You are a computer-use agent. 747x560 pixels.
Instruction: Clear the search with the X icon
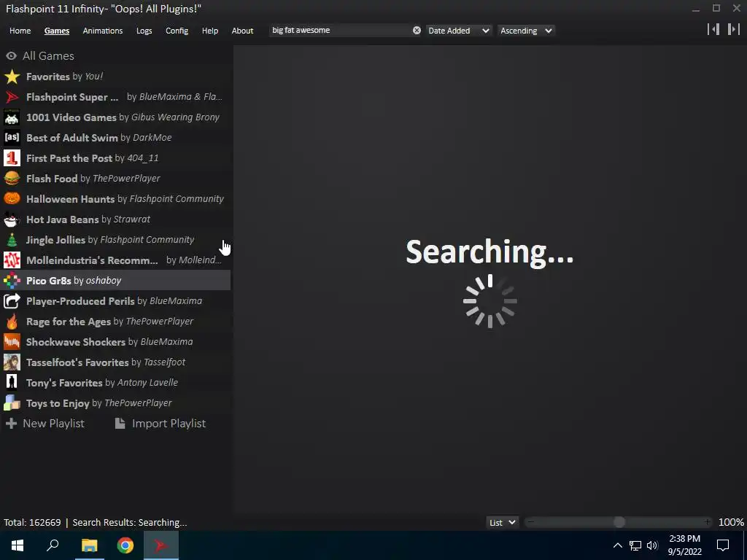tap(417, 31)
